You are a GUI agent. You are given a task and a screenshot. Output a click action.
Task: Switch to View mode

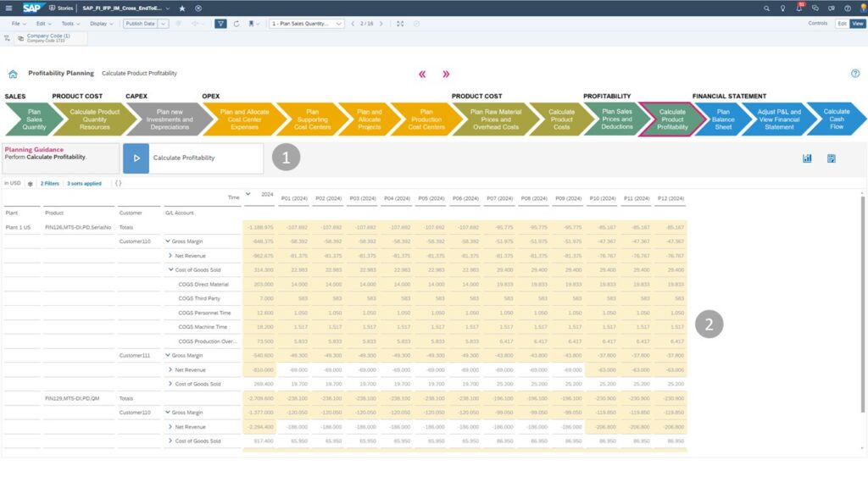pos(857,24)
